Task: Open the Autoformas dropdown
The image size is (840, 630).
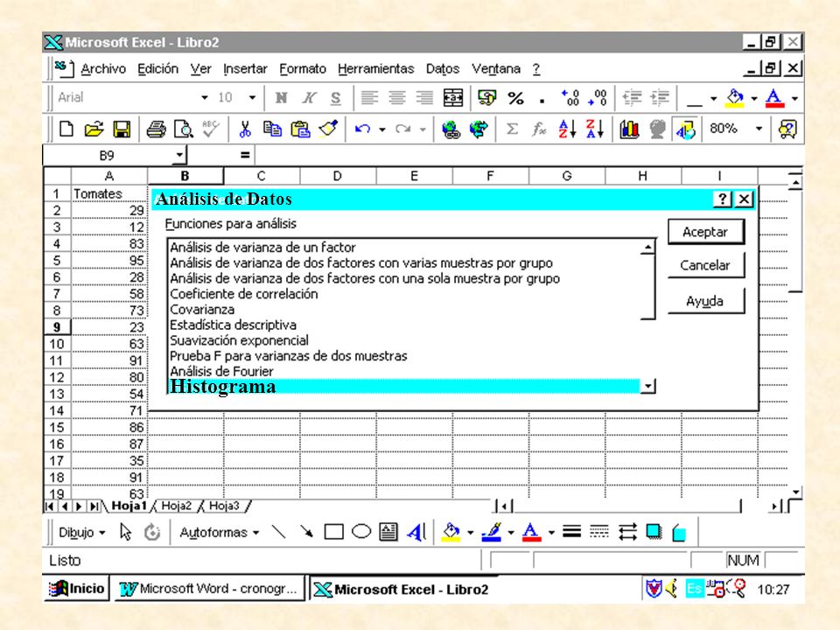Action: pos(219,533)
